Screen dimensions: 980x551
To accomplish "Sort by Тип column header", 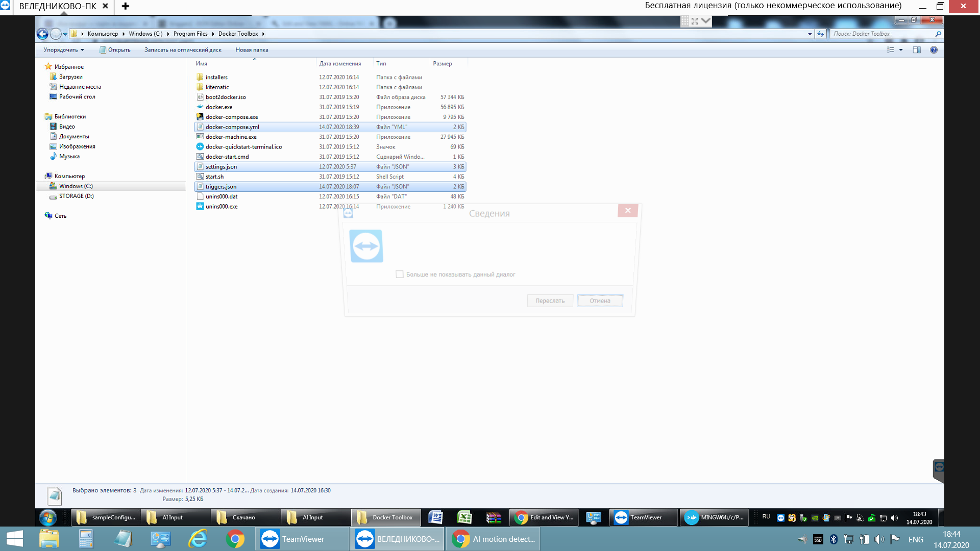I will pyautogui.click(x=401, y=64).
